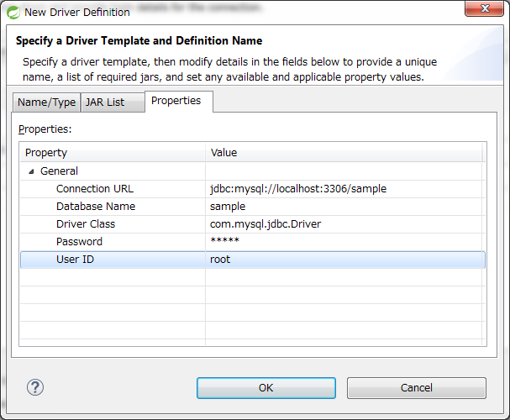This screenshot has width=510, height=420.
Task: Collapse the General property group
Action: click(x=32, y=171)
